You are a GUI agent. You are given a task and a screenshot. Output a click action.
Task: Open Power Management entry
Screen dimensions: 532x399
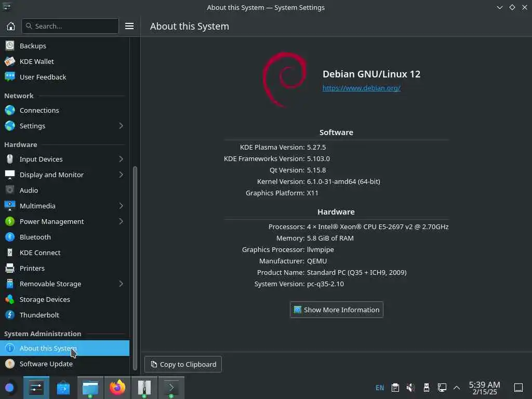64,221
